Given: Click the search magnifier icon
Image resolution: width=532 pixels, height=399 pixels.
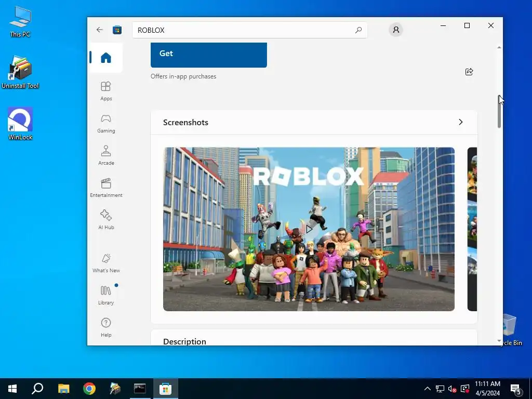Looking at the screenshot, I should point(358,30).
